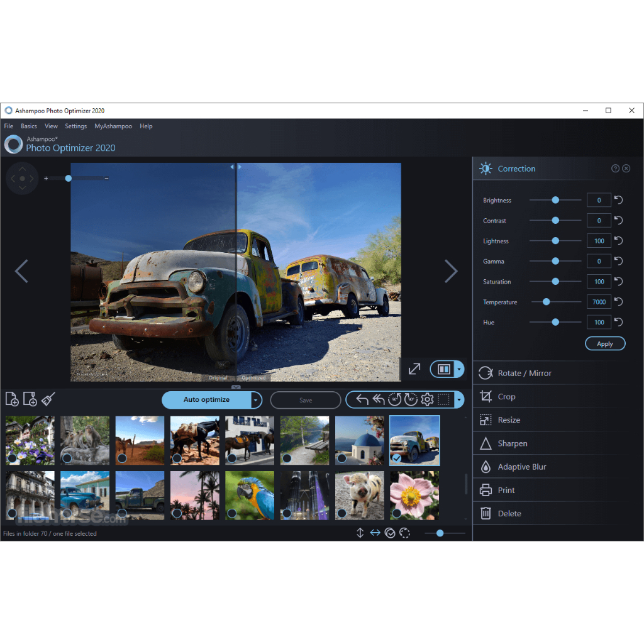The image size is (644, 644).
Task: Click the undo arrow icon
Action: point(362,399)
